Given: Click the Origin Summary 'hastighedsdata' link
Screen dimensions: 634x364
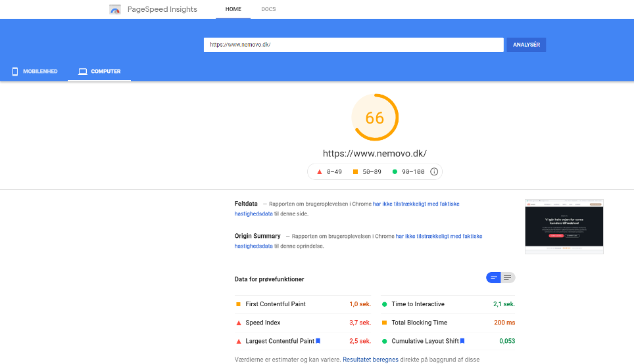Looking at the screenshot, I should pyautogui.click(x=253, y=246).
